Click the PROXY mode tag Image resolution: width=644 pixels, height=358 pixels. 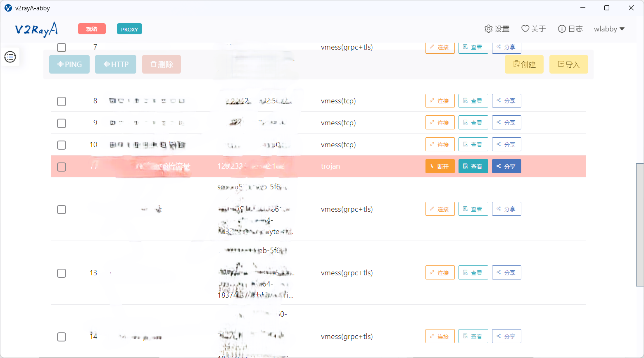coord(129,29)
